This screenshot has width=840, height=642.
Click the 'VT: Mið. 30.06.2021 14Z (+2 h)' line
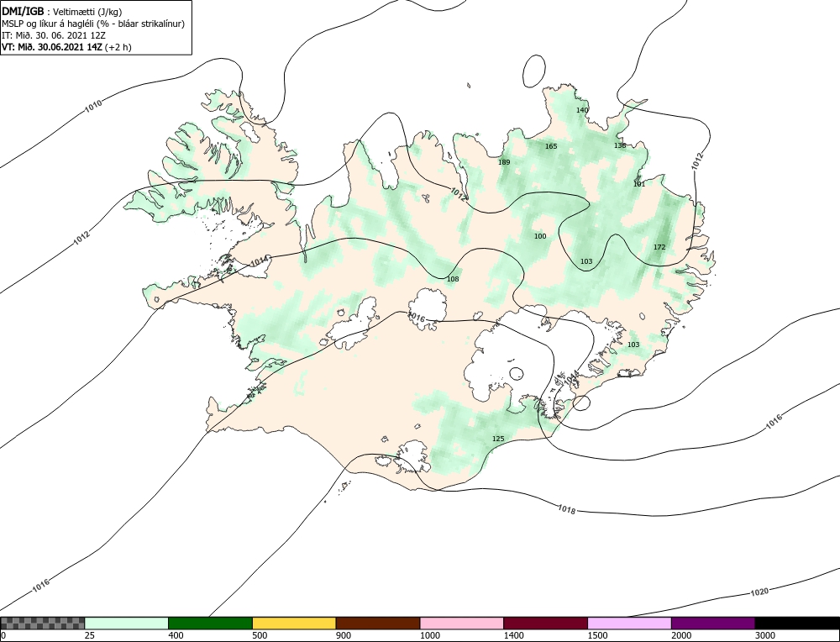coord(66,46)
